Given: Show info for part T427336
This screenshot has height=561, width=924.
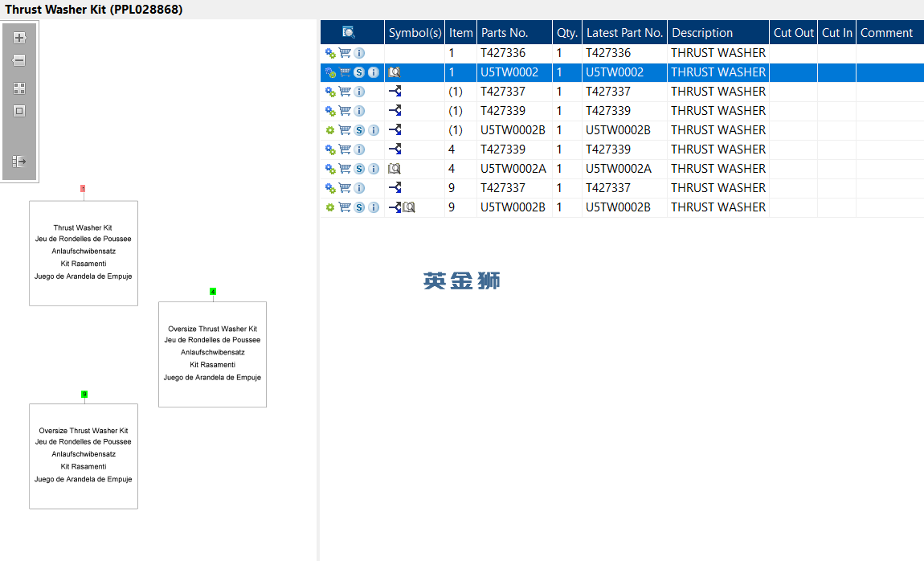Looking at the screenshot, I should pos(359,53).
